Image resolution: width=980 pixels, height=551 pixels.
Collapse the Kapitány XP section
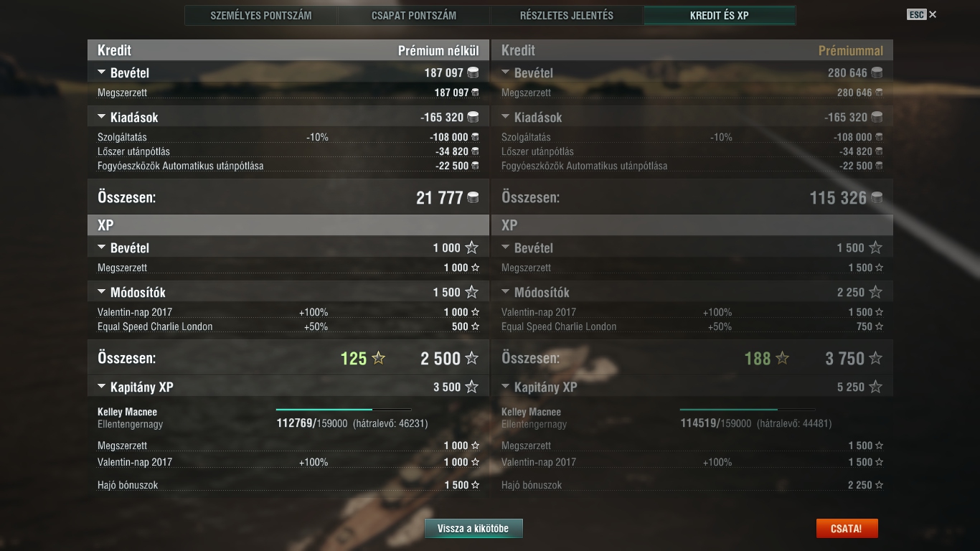click(x=101, y=387)
